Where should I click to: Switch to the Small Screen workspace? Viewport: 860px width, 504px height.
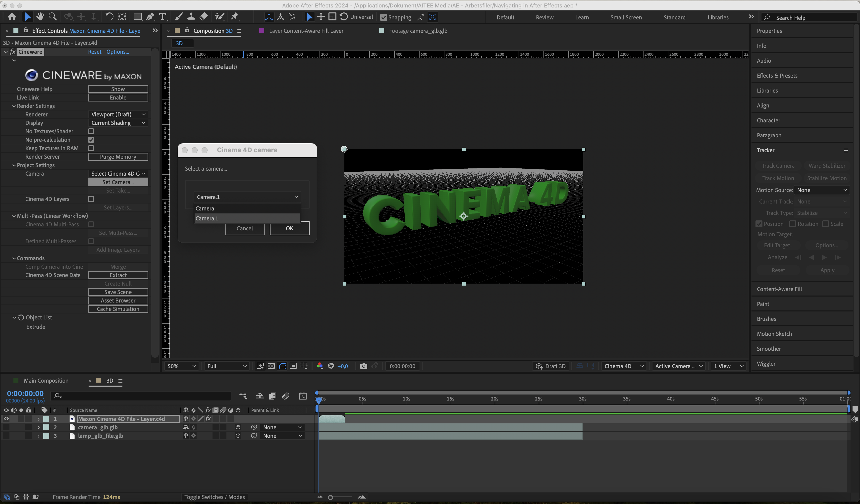[626, 17]
